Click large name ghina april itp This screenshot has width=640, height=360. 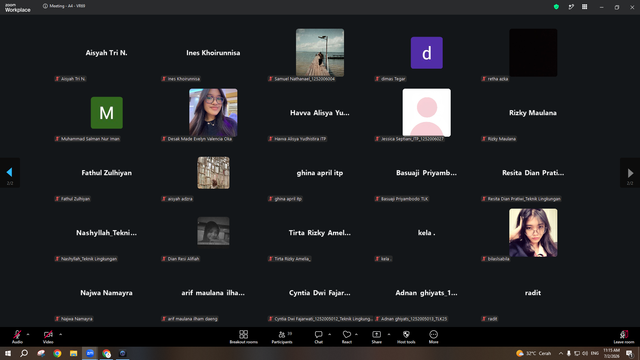pyautogui.click(x=320, y=173)
